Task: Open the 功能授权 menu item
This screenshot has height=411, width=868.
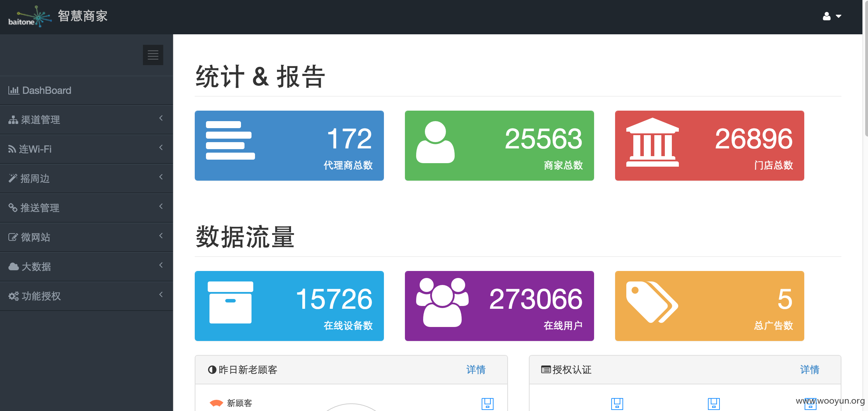Action: tap(87, 296)
